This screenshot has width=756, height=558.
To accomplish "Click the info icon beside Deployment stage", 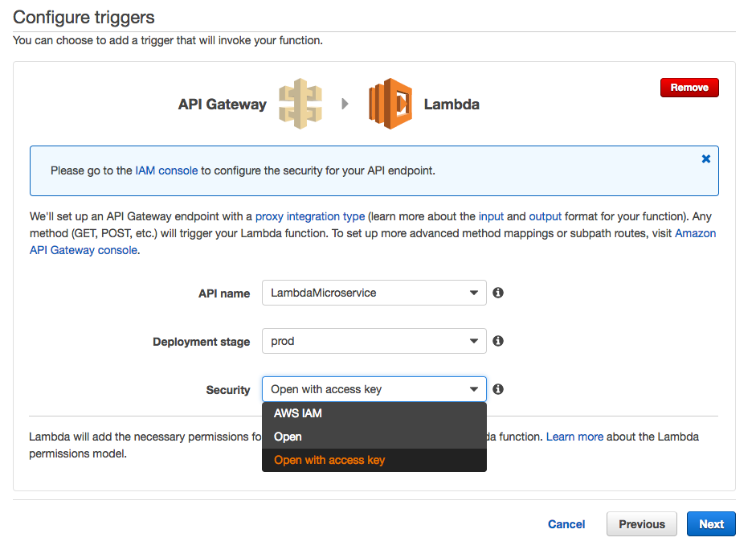I will tap(497, 341).
